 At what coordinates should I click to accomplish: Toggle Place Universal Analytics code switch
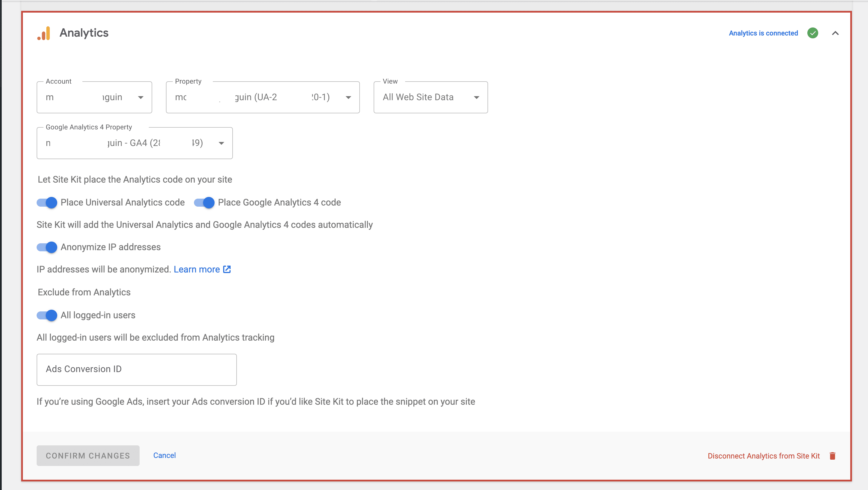pos(47,203)
